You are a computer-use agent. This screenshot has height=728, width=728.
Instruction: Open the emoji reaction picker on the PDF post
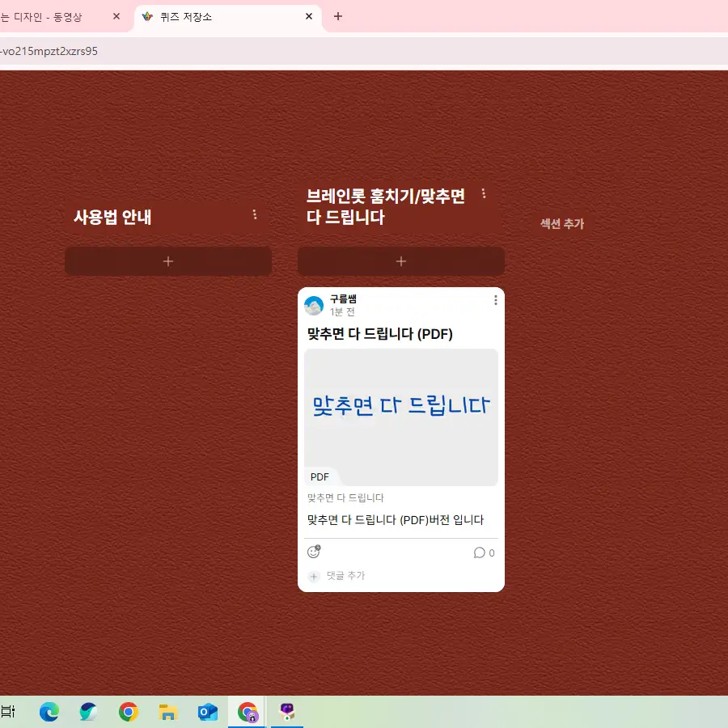pyautogui.click(x=313, y=552)
